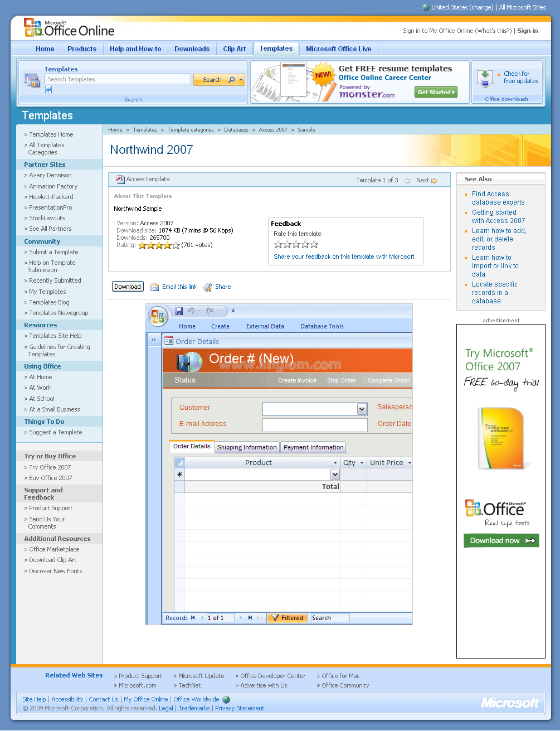560x731 pixels.
Task: Click the globe icon beside United States
Action: [426, 7]
